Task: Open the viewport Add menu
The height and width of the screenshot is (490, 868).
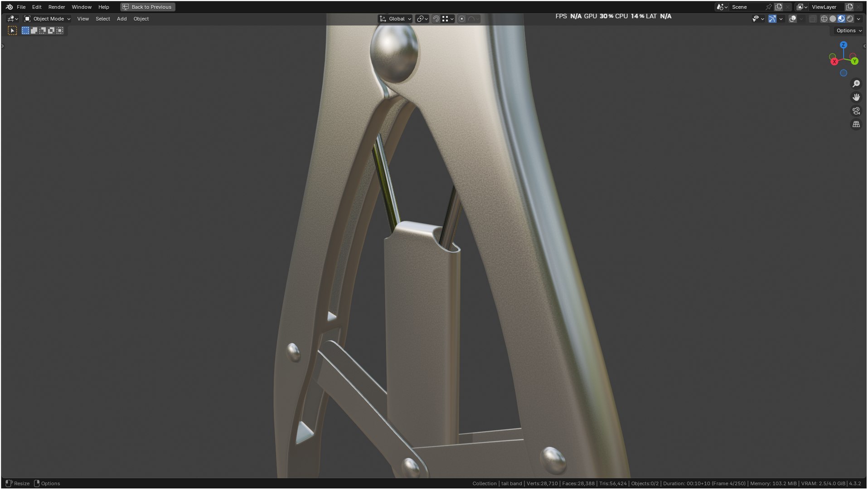Action: [x=121, y=19]
